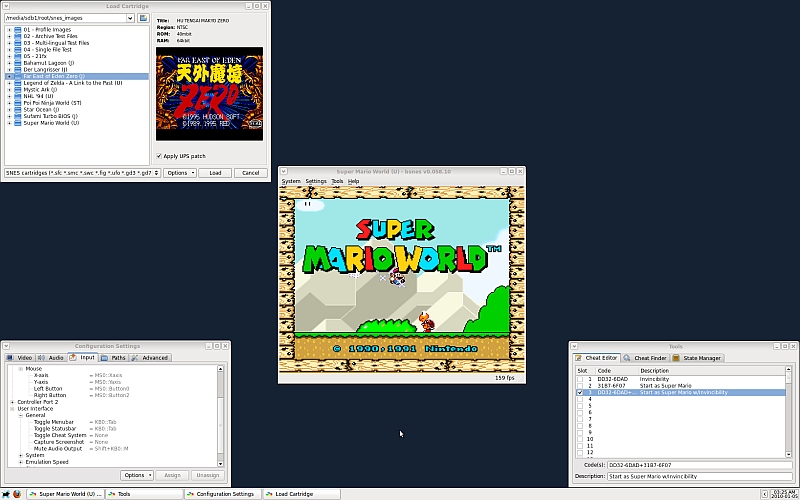Click Cancel in Load Cartridge dialog

click(x=249, y=173)
